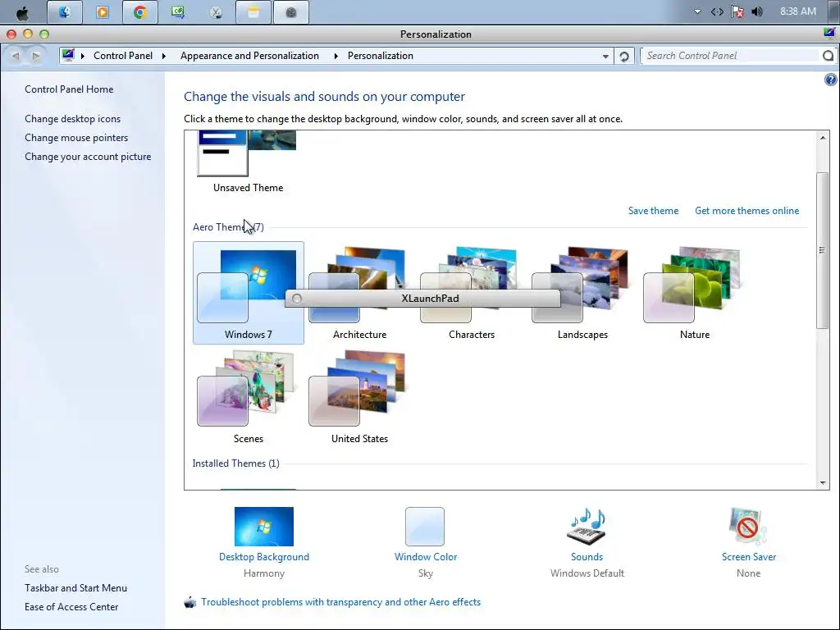Select the Unsaved Theme
The image size is (840, 630).
tap(248, 162)
